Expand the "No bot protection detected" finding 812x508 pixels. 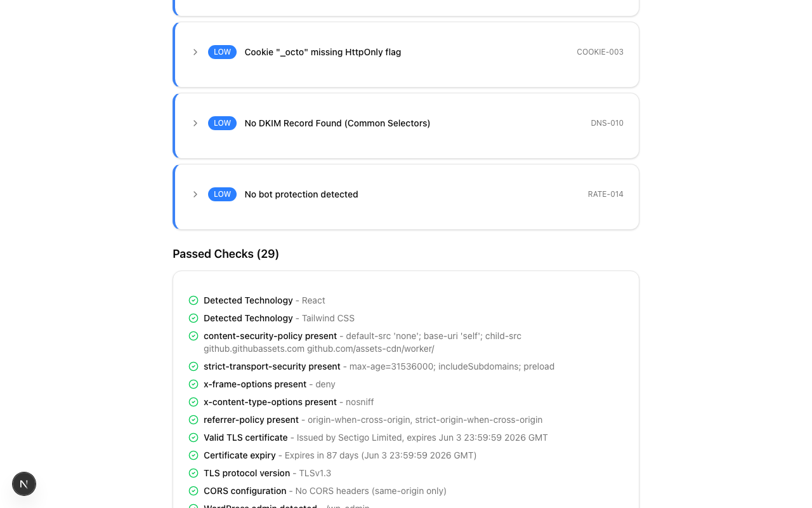[x=195, y=194]
